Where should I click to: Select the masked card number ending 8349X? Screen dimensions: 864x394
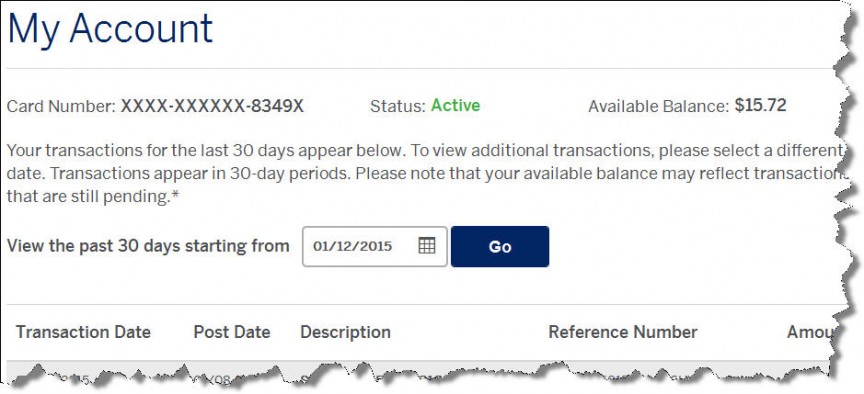click(212, 106)
